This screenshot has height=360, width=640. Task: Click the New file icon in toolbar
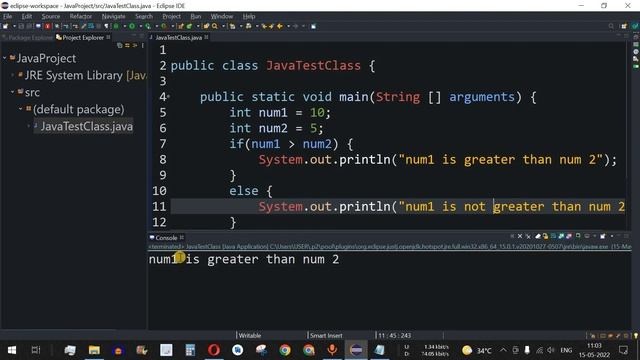tap(6, 26)
